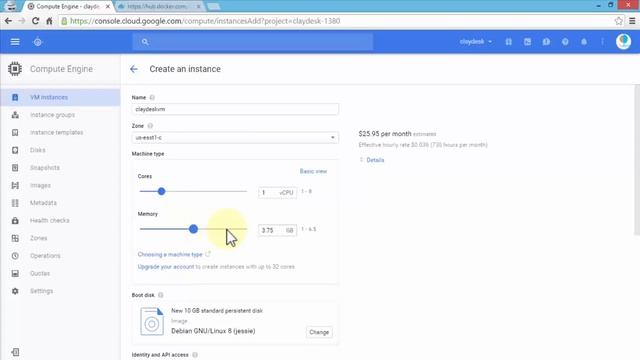Select VM instances in sidebar
The image size is (640, 360).
tap(60, 97)
